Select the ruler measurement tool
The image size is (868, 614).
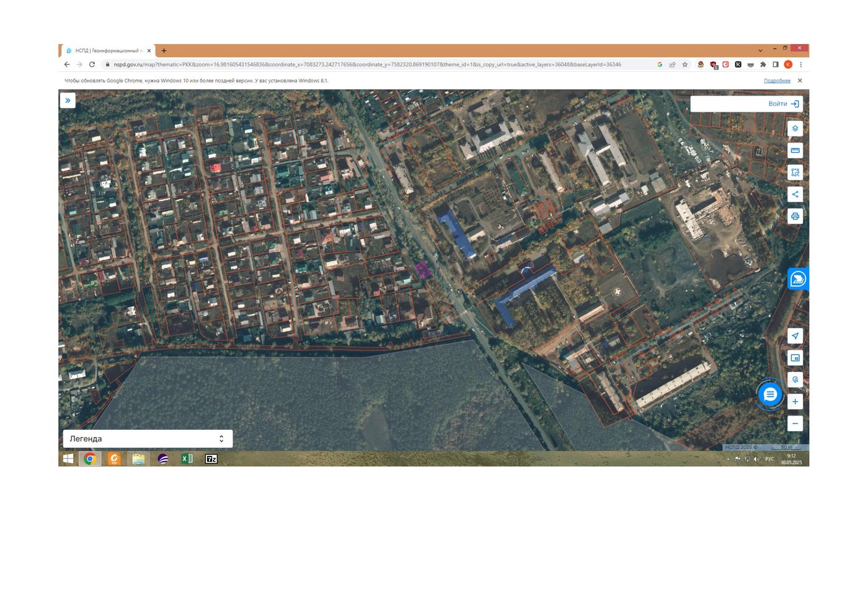[795, 150]
